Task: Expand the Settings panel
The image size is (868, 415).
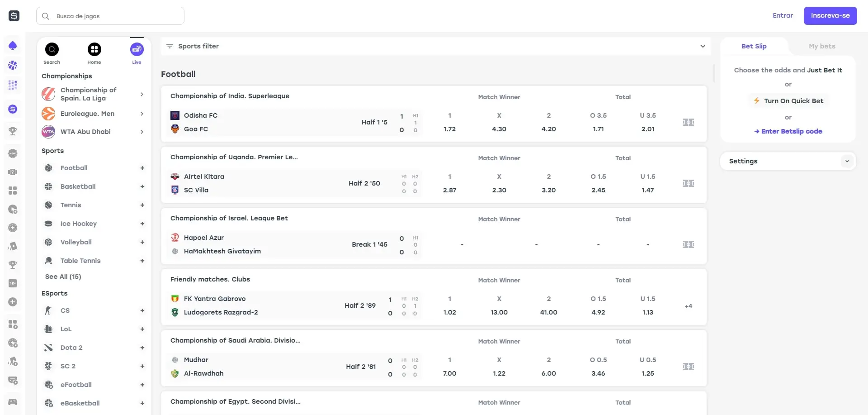Action: coord(847,161)
